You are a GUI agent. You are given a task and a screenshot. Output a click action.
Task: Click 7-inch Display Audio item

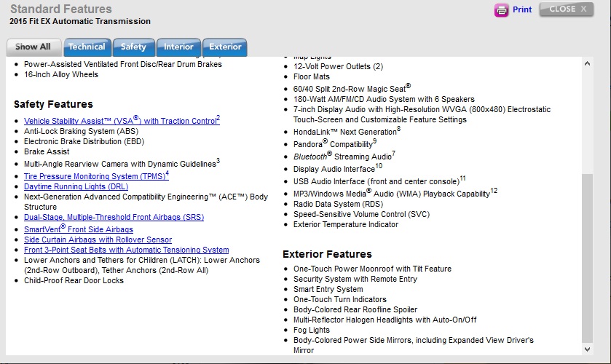[x=422, y=114]
